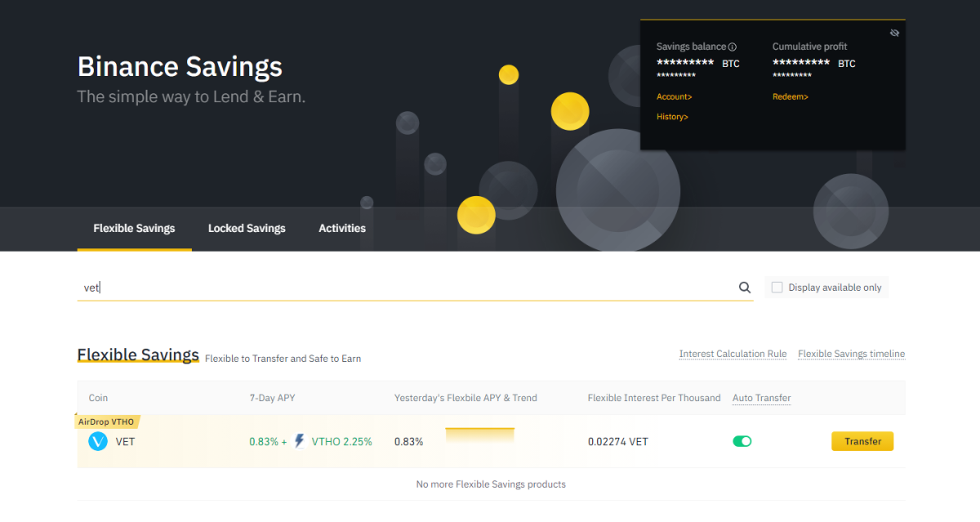This screenshot has height=522, width=980.
Task: Click the Savings balance info icon
Action: point(733,47)
